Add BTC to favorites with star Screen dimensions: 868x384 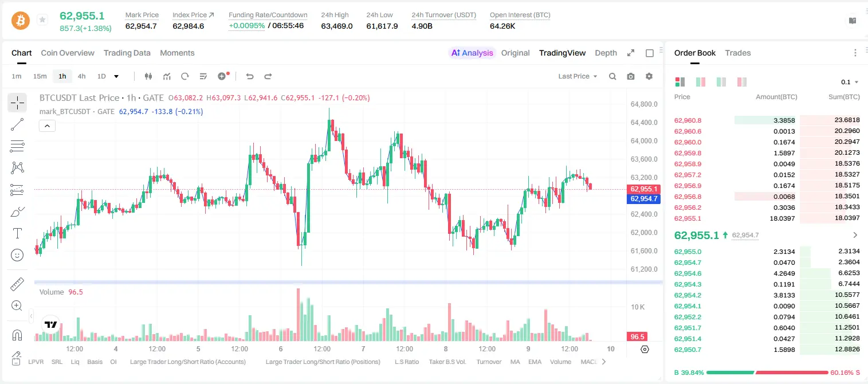[42, 20]
